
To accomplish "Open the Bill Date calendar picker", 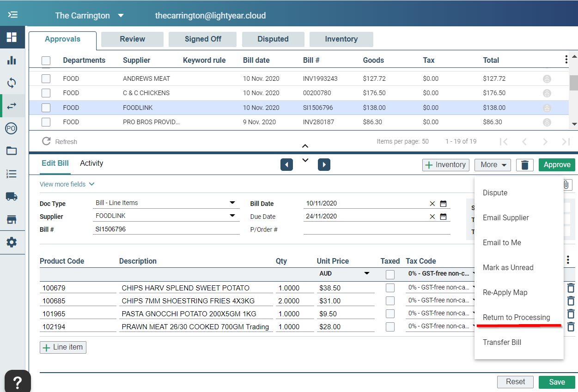I will tap(443, 204).
